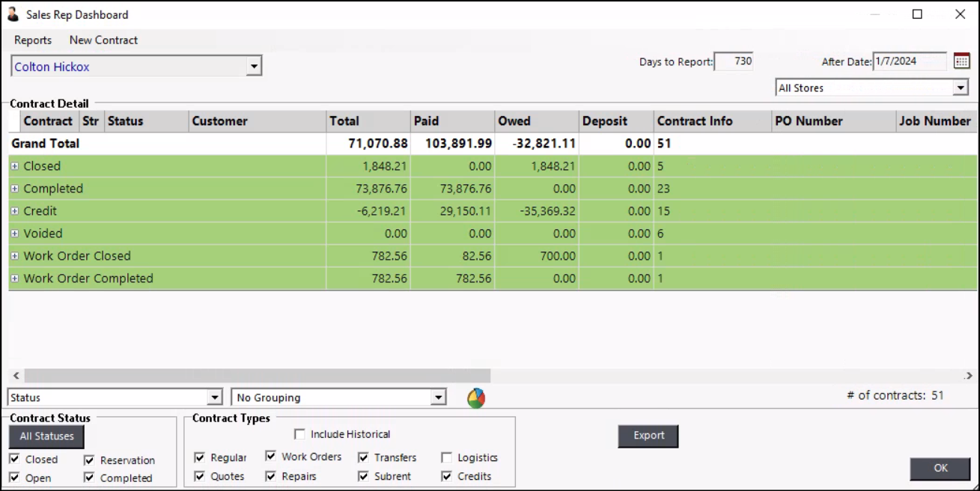Expand the Work Order Closed group

pos(15,256)
